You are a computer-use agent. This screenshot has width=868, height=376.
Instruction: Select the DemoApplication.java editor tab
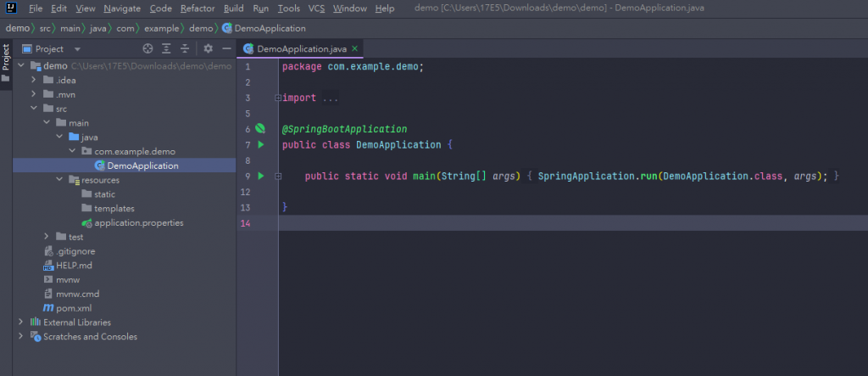pyautogui.click(x=300, y=48)
